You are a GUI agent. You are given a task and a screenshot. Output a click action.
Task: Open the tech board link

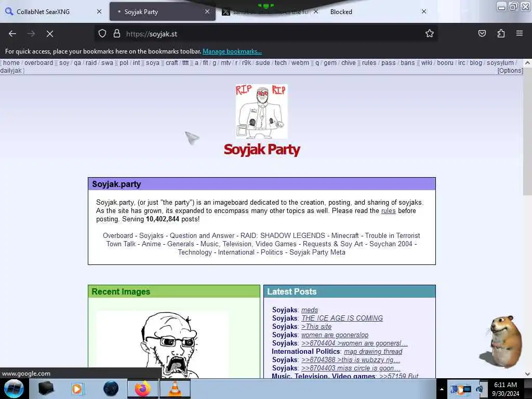[x=281, y=63]
